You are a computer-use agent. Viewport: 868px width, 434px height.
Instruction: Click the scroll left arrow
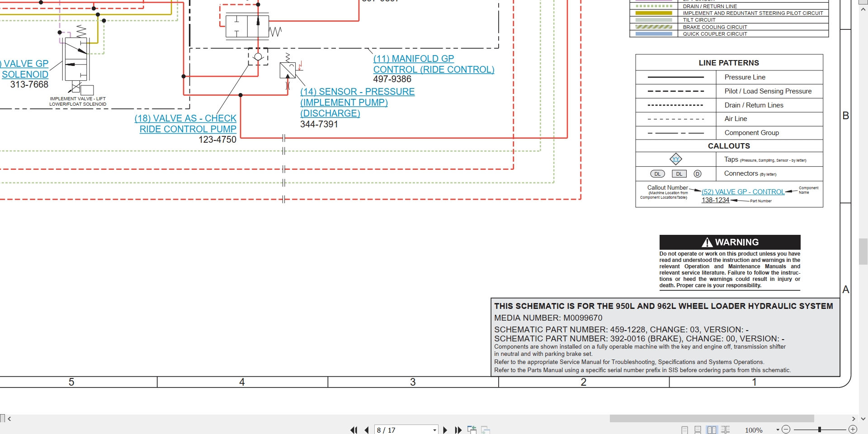coord(9,419)
